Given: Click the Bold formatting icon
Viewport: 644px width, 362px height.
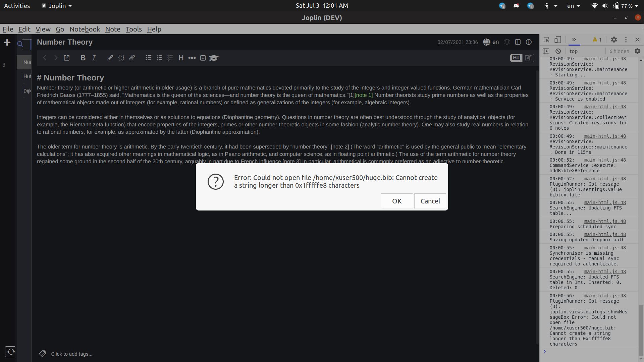Looking at the screenshot, I should (x=84, y=58).
